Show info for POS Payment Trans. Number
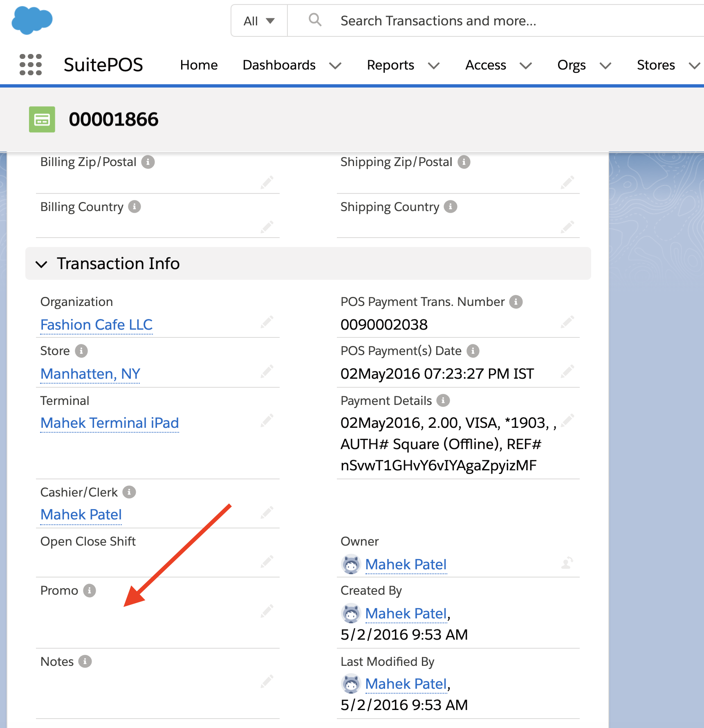This screenshot has height=728, width=704. point(516,302)
